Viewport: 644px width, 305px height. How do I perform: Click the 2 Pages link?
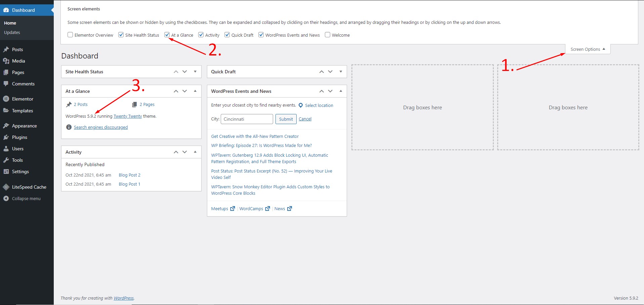point(147,105)
